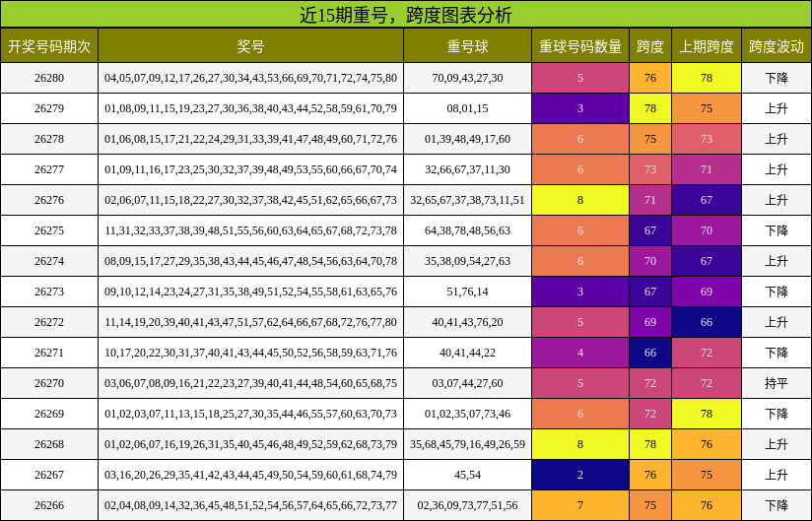The width and height of the screenshot is (812, 521).
Task: Select the 开奖号码期次 column header
Action: 49,46
